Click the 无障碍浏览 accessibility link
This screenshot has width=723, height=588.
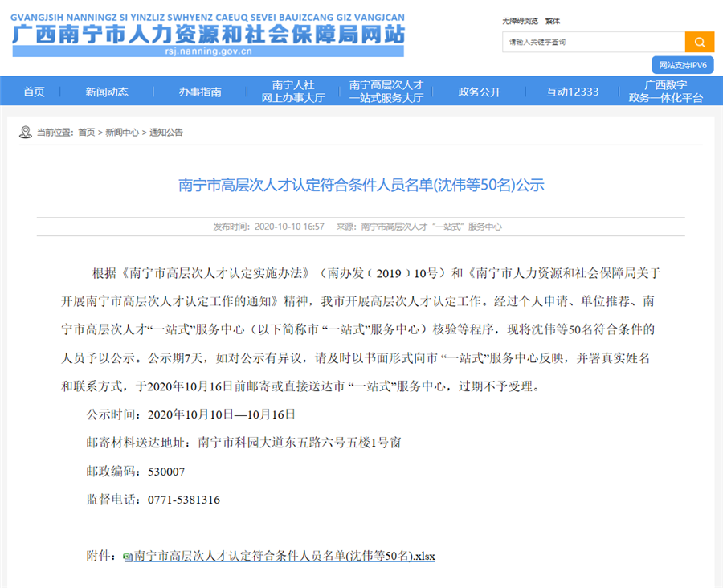(519, 21)
